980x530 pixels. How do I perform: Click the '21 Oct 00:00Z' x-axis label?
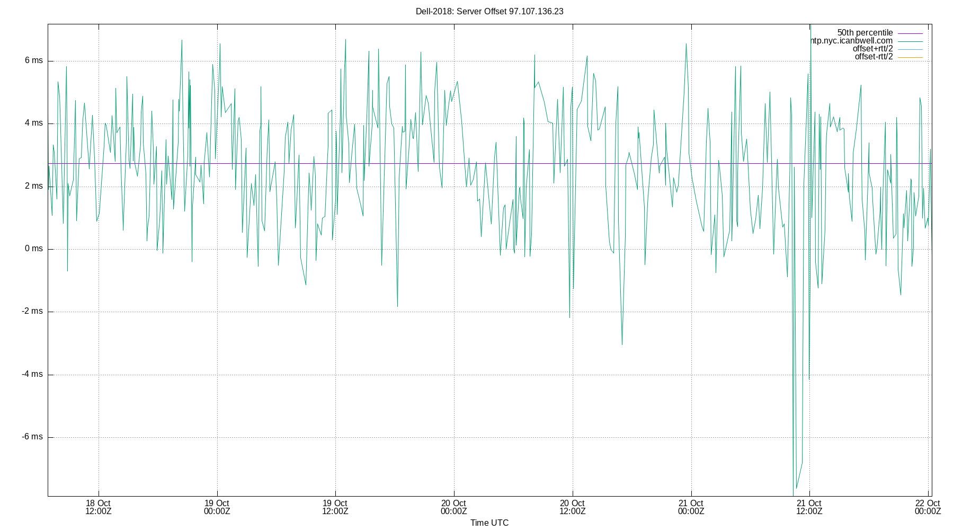tap(691, 507)
